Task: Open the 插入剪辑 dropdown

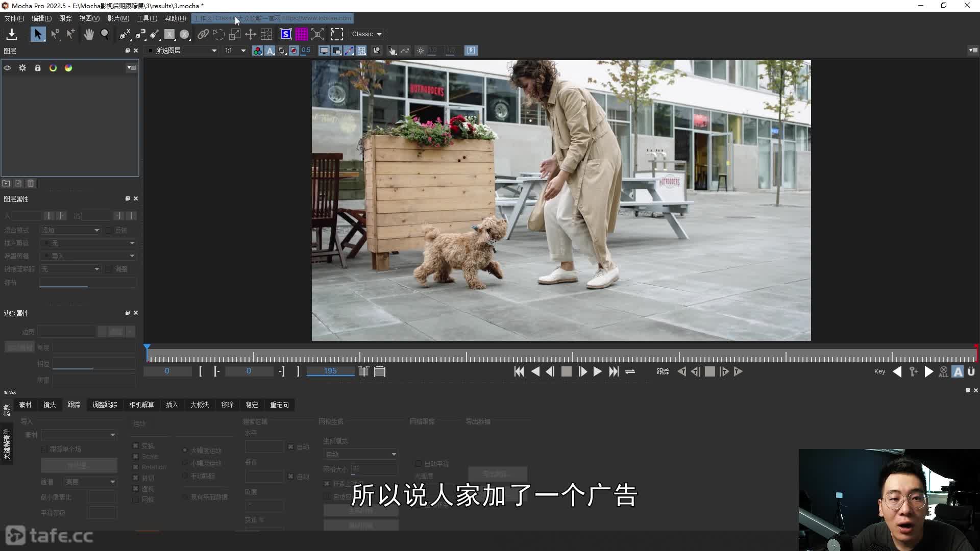Action: coord(88,243)
